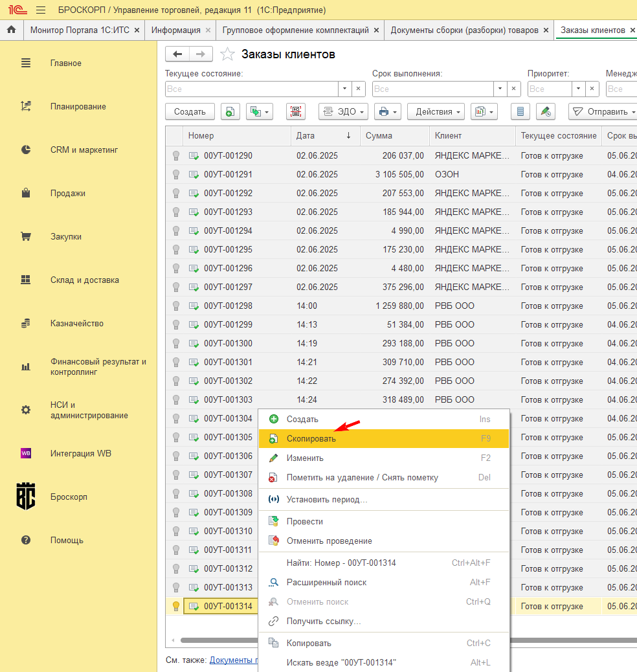637x672 pixels.
Task: Open the reports dropdown next to Действия
Action: point(484,111)
